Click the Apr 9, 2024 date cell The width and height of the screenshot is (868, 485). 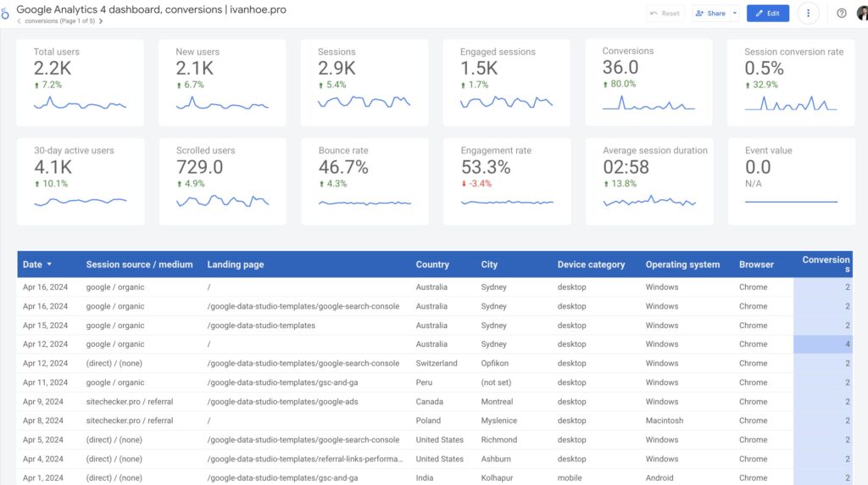[42, 401]
